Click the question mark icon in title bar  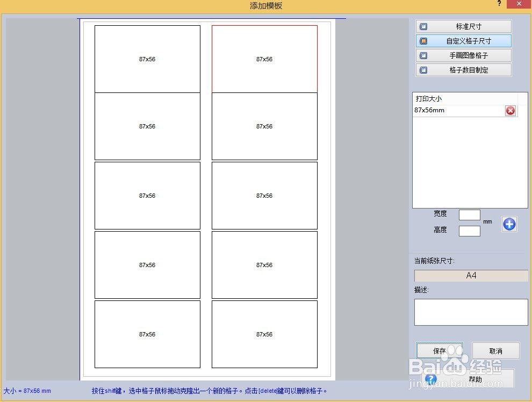click(x=499, y=4)
